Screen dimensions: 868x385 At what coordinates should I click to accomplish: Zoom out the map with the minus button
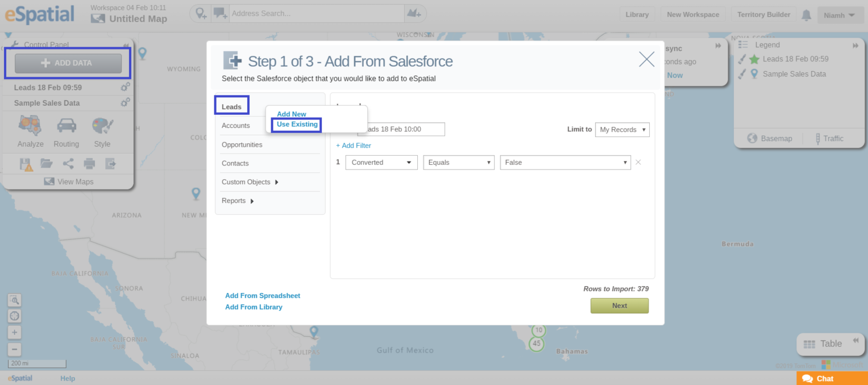[x=15, y=349]
